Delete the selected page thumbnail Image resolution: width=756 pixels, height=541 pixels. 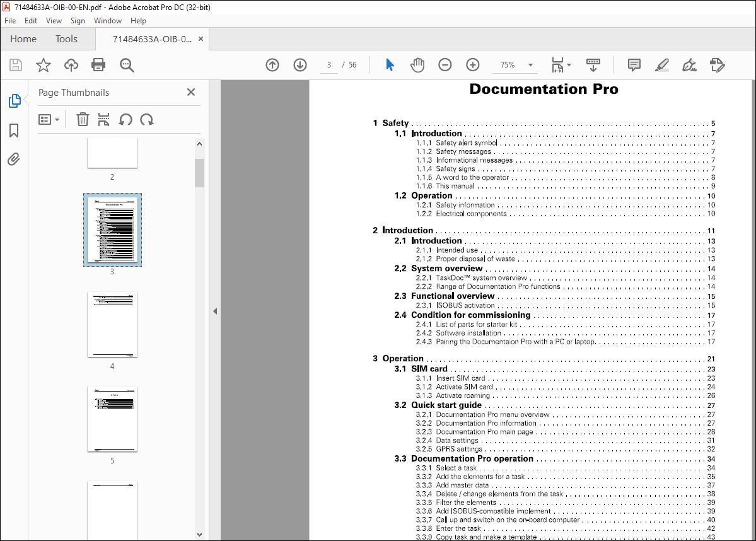click(83, 119)
